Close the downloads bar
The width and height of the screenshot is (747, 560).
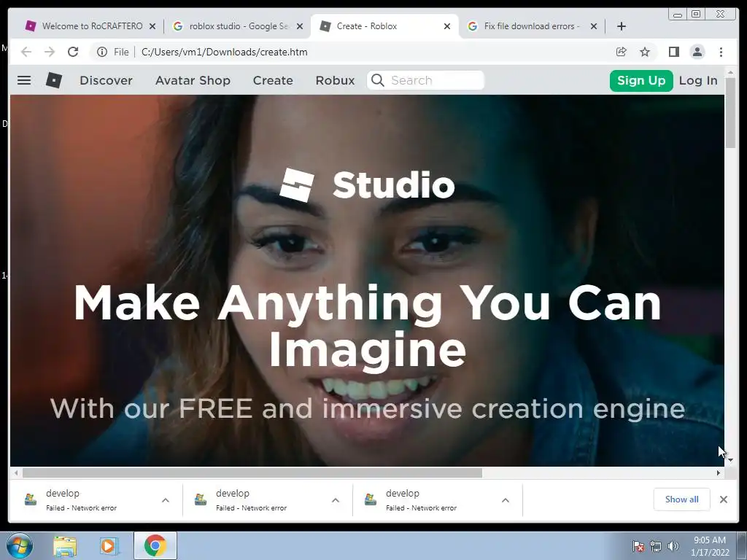click(x=723, y=499)
